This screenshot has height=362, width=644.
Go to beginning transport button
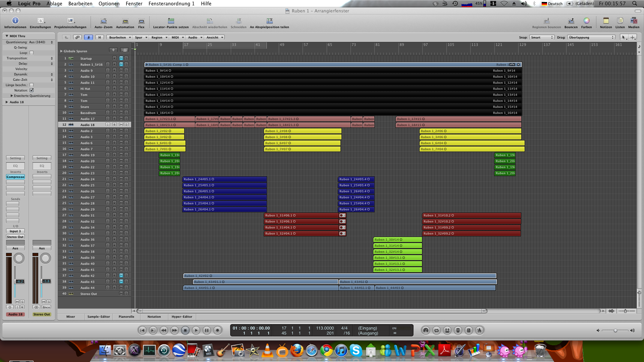point(142,330)
